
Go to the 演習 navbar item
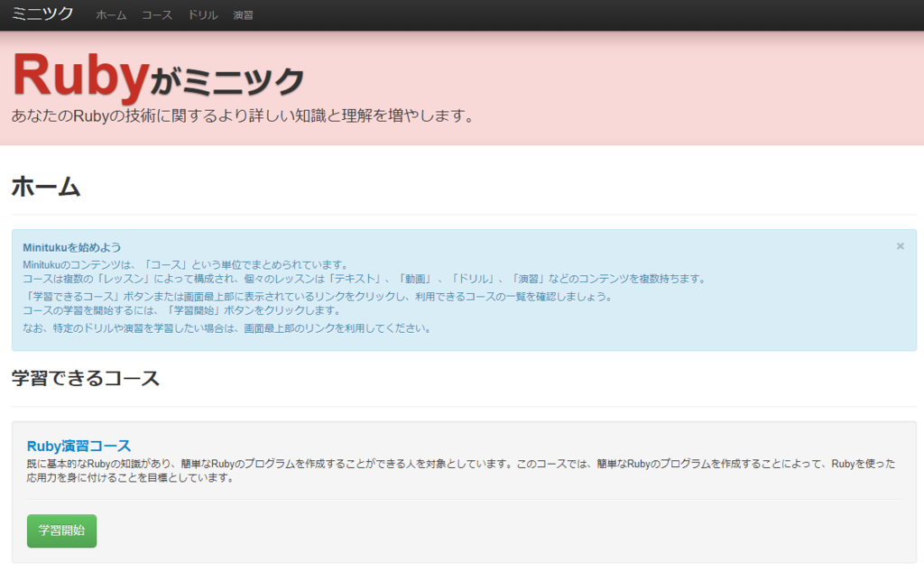(243, 15)
